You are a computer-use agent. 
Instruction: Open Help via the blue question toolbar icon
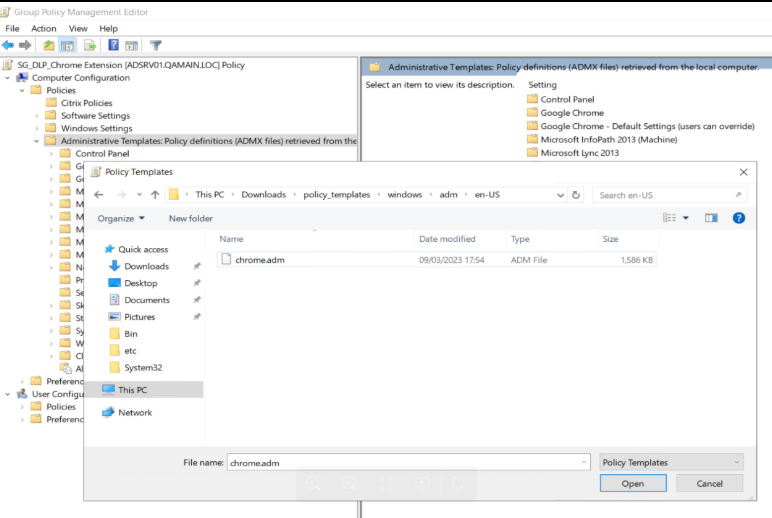point(113,45)
